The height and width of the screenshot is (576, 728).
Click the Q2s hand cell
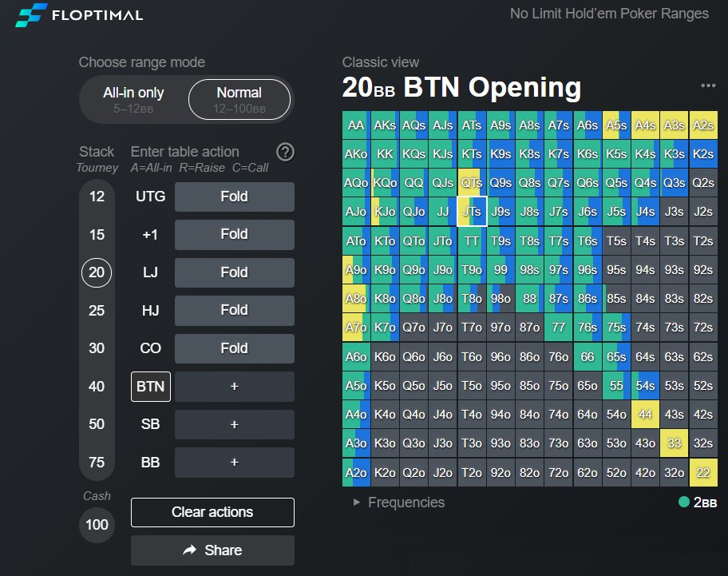703,183
